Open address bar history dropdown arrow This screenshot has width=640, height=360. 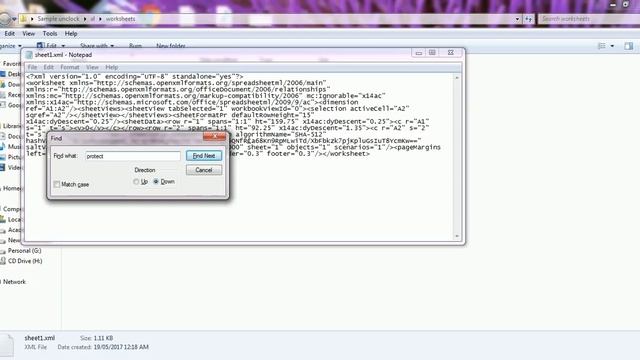pyautogui.click(x=517, y=19)
